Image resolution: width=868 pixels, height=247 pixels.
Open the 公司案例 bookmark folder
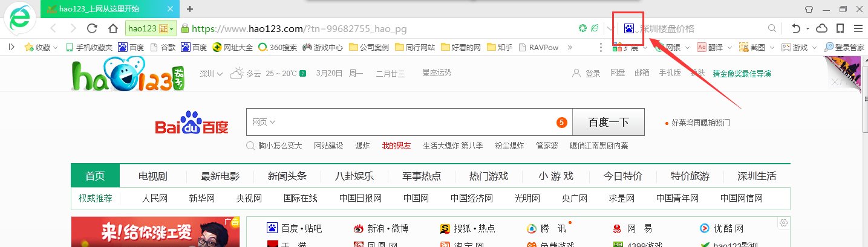coord(369,47)
